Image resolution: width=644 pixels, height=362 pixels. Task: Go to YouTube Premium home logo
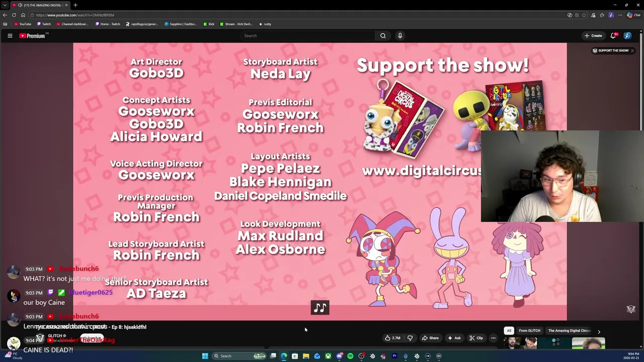click(x=33, y=36)
